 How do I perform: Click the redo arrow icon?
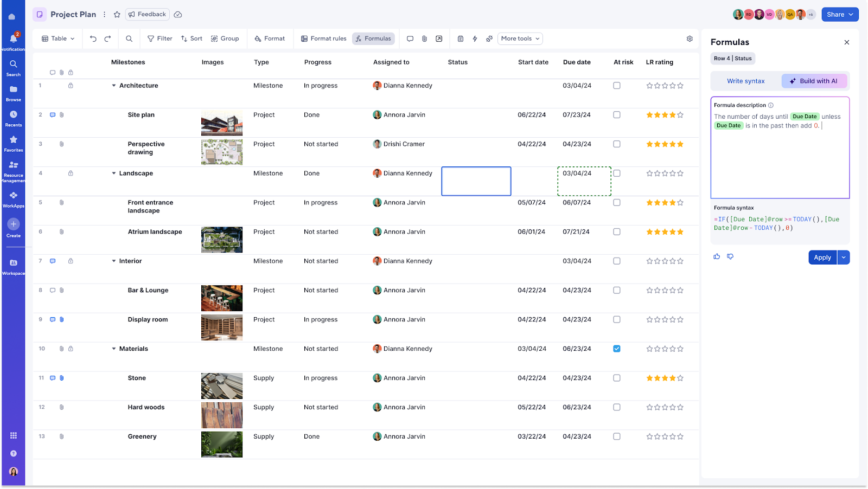coord(107,38)
